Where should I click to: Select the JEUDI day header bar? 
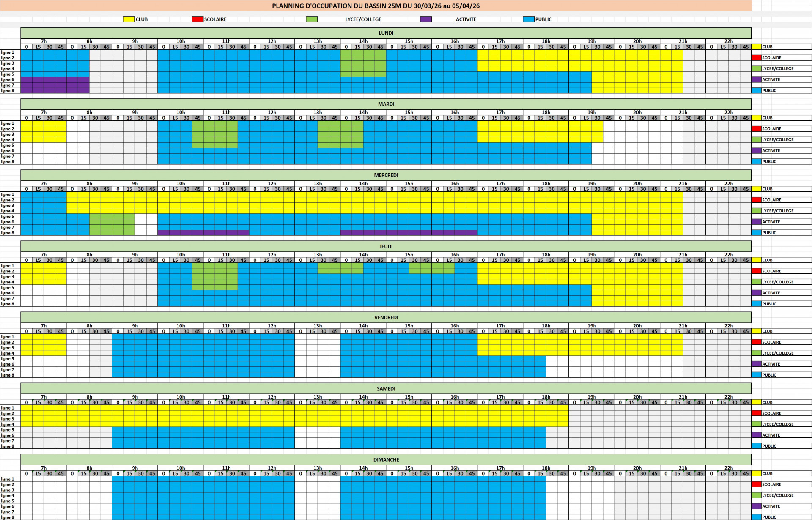pyautogui.click(x=386, y=246)
